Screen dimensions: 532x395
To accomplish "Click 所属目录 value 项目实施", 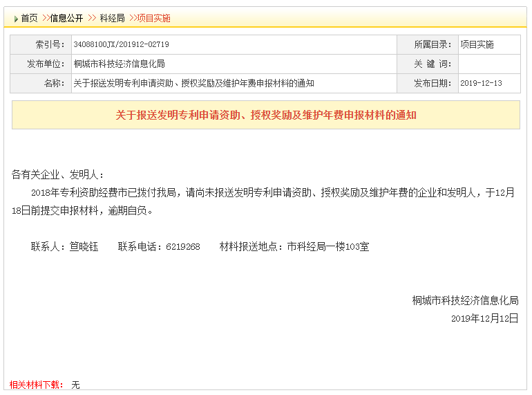I will (477, 44).
